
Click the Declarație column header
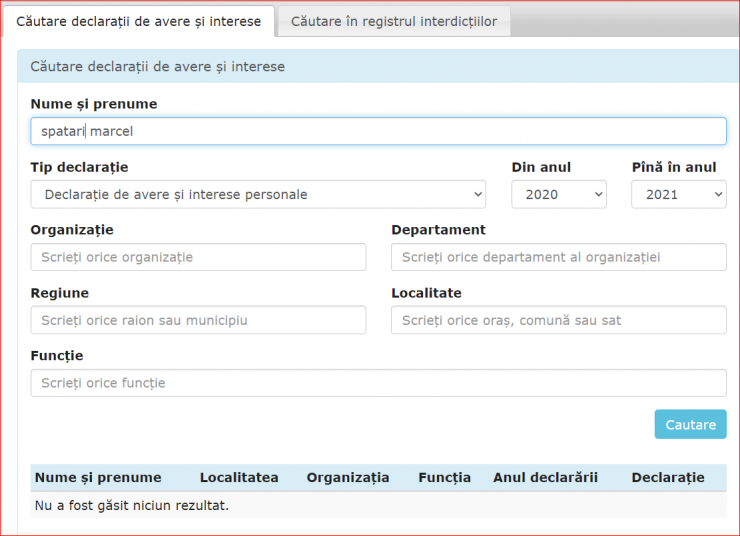(668, 477)
